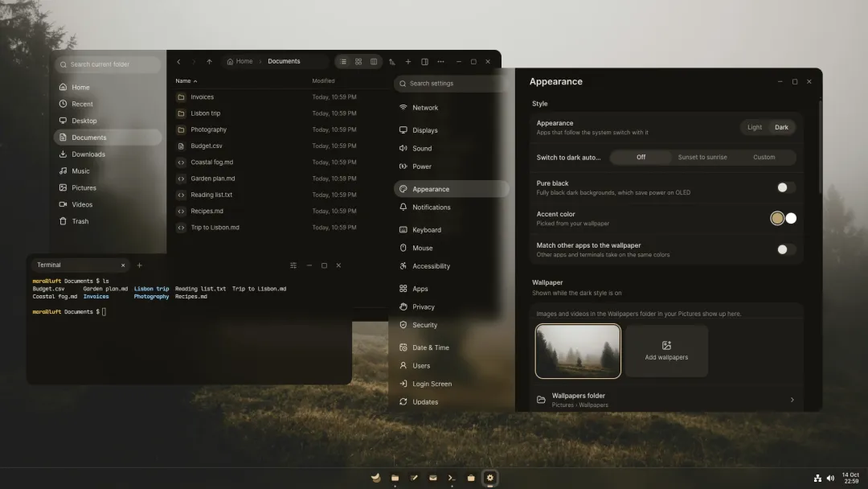Select the foggy forest wallpaper thumbnail

point(578,351)
